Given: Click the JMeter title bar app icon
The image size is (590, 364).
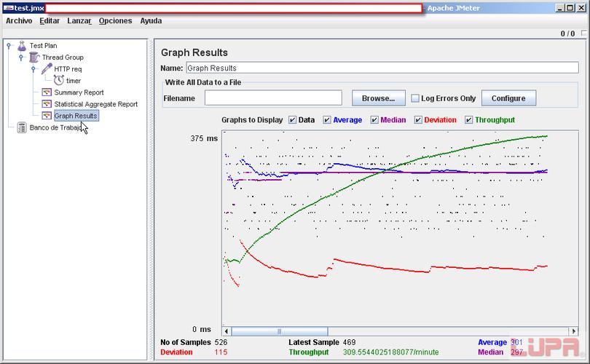Looking at the screenshot, I should click(x=8, y=8).
